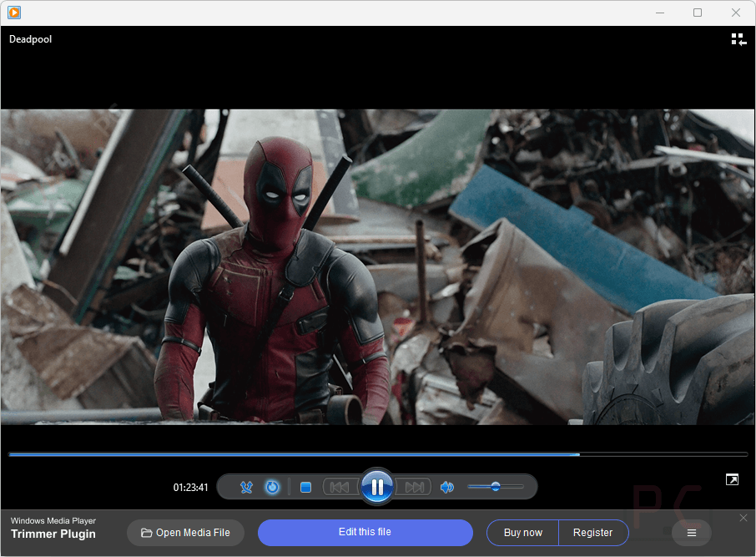The height and width of the screenshot is (557, 756).
Task: Minimize the media player window
Action: (x=660, y=13)
